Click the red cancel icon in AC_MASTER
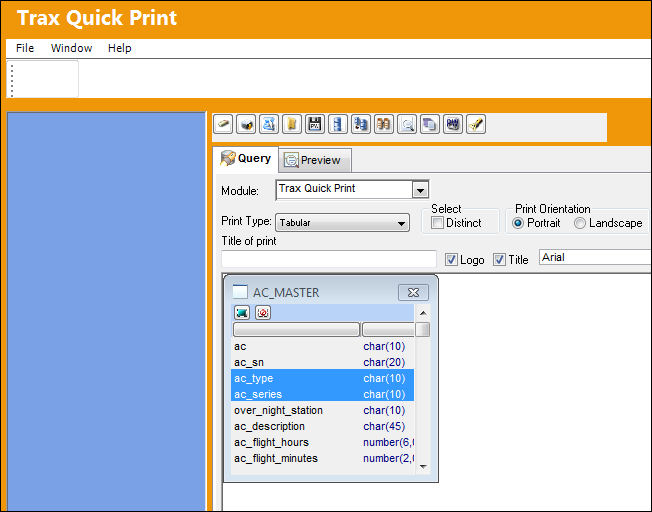This screenshot has width=652, height=512. click(263, 312)
